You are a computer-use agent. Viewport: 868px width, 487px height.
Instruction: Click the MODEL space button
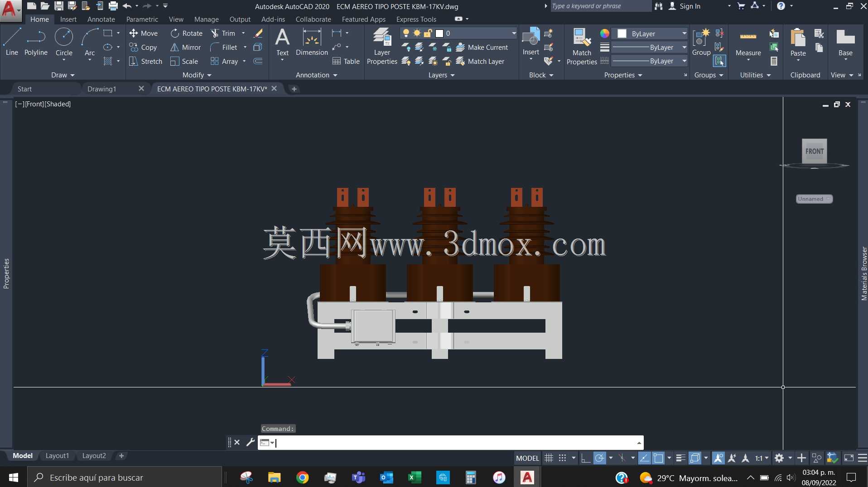(x=527, y=458)
